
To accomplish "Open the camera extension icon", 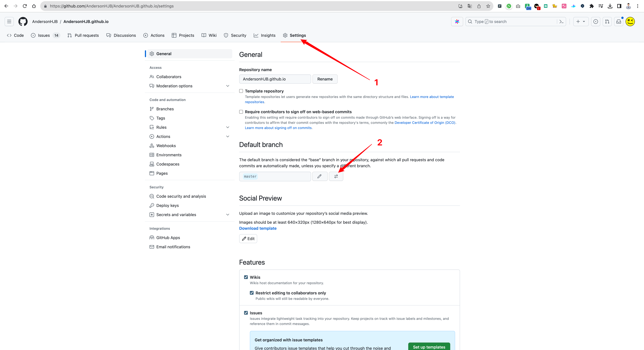I will point(518,6).
